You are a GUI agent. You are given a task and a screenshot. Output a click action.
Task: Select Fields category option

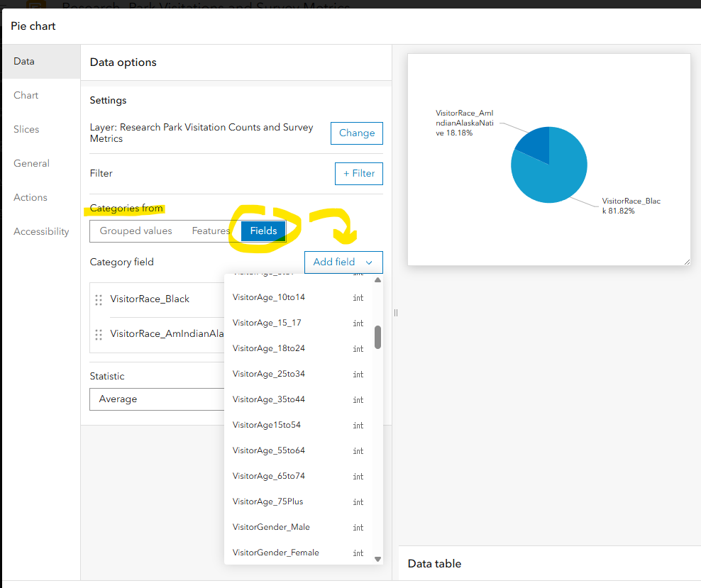[263, 231]
